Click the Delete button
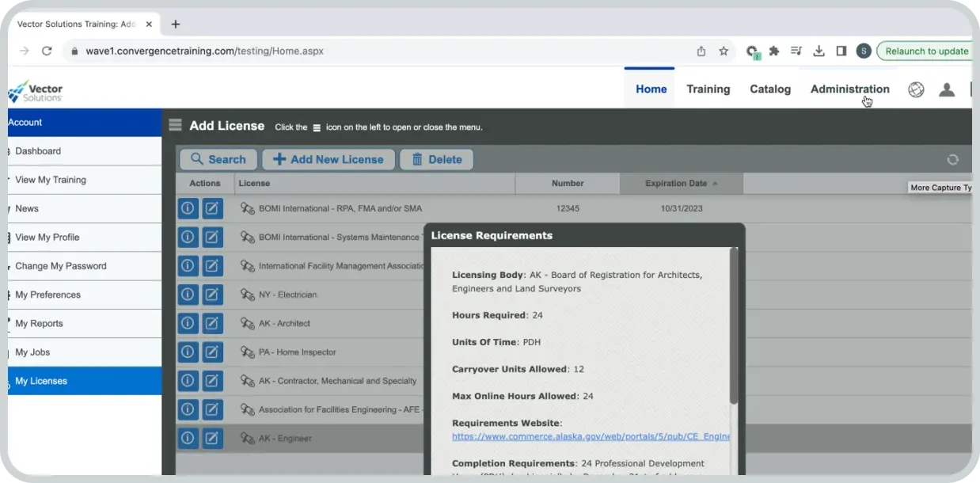The image size is (980, 483). 437,159
